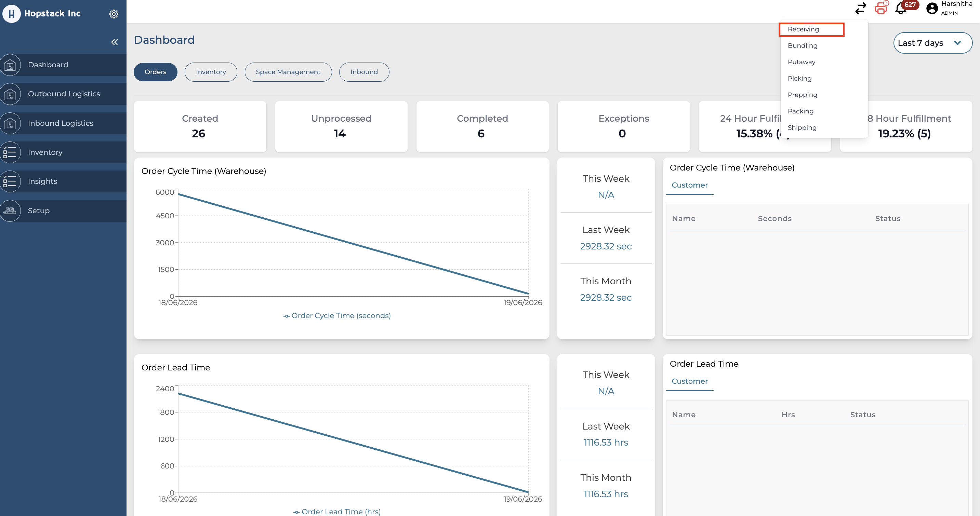
Task: Open Customer tab under Order Lead Time
Action: pos(689,381)
